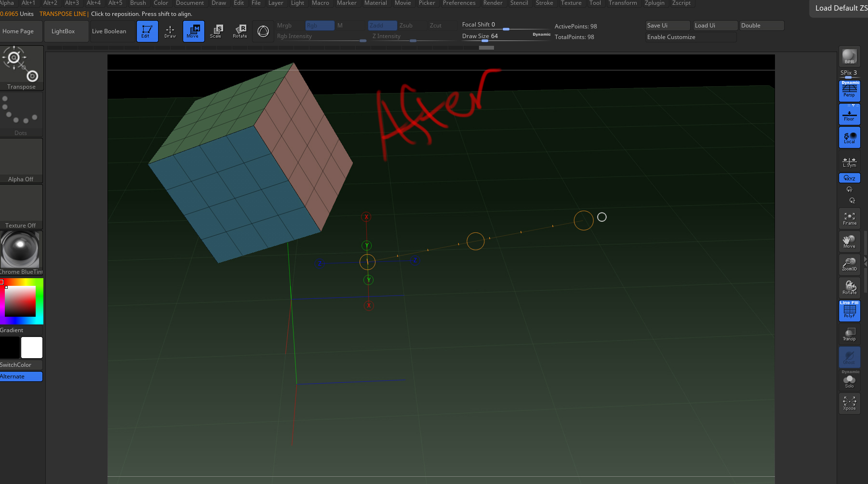
Task: Adjust the Draw Size slider
Action: click(506, 37)
